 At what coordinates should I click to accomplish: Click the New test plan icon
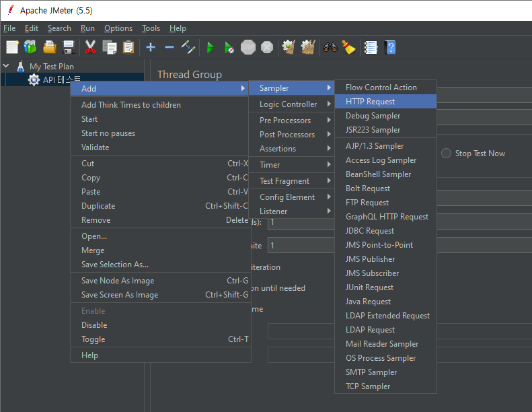[x=13, y=47]
